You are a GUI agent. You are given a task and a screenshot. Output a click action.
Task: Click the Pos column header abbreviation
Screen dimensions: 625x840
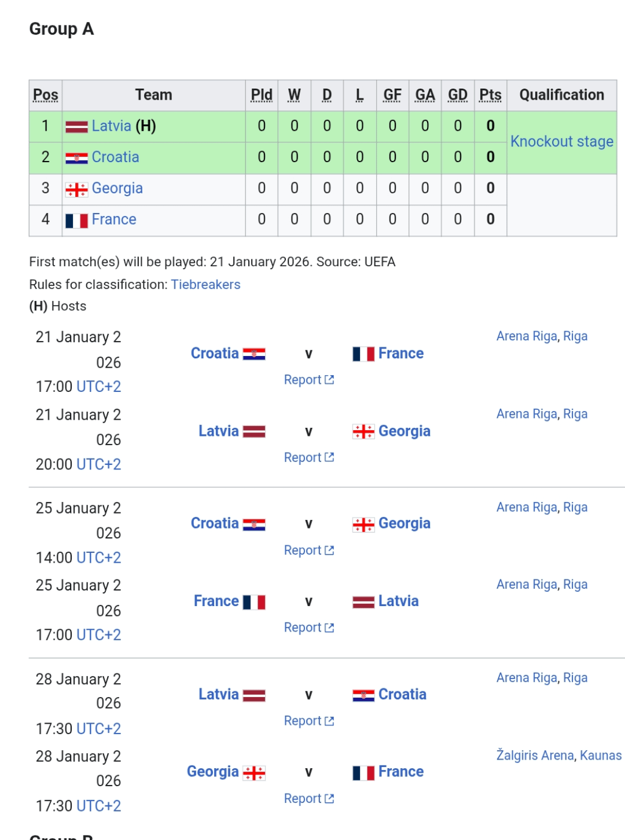click(x=46, y=95)
